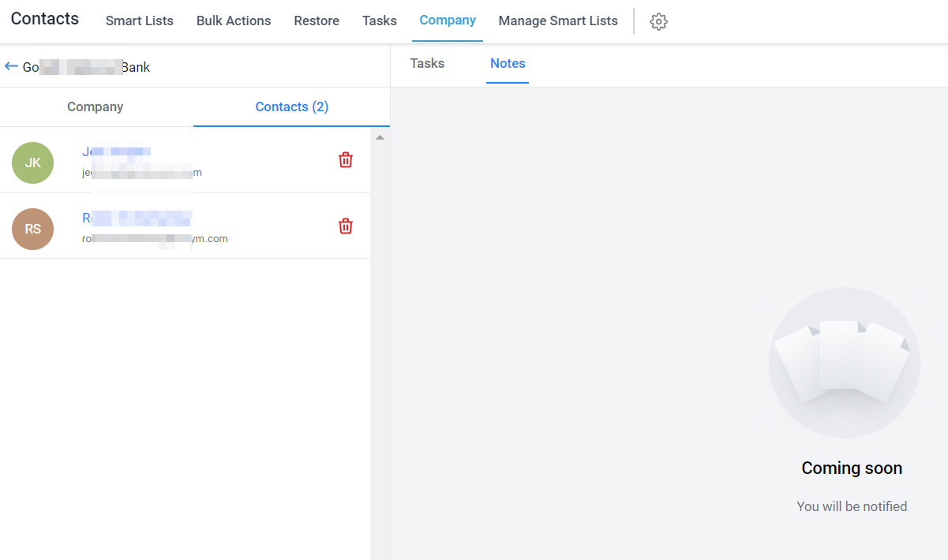Go to Bulk Actions tab
948x560 pixels.
tap(234, 21)
